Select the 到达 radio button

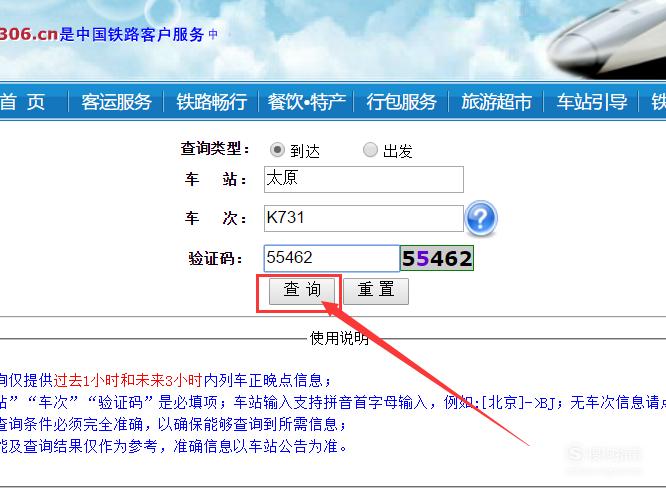coord(277,150)
